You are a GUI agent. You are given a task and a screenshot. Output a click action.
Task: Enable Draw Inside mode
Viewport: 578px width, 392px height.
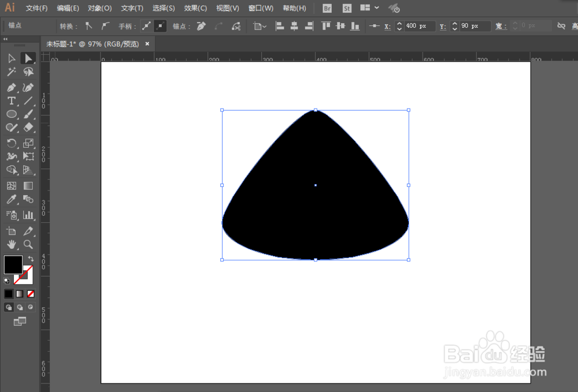click(31, 307)
